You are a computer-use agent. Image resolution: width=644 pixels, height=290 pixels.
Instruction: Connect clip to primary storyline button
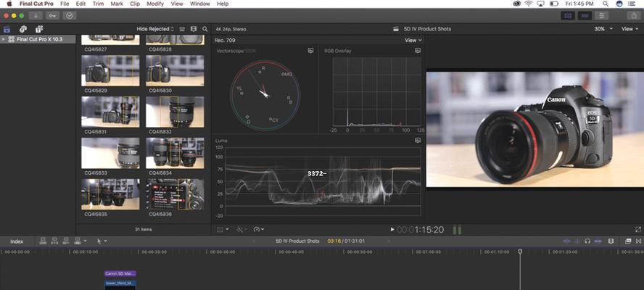click(x=43, y=241)
